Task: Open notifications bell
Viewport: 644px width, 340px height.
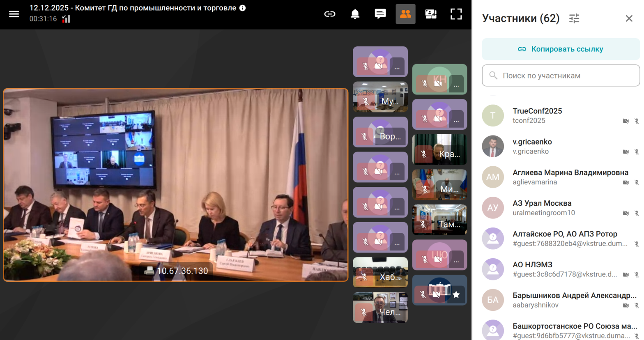Action: point(355,14)
